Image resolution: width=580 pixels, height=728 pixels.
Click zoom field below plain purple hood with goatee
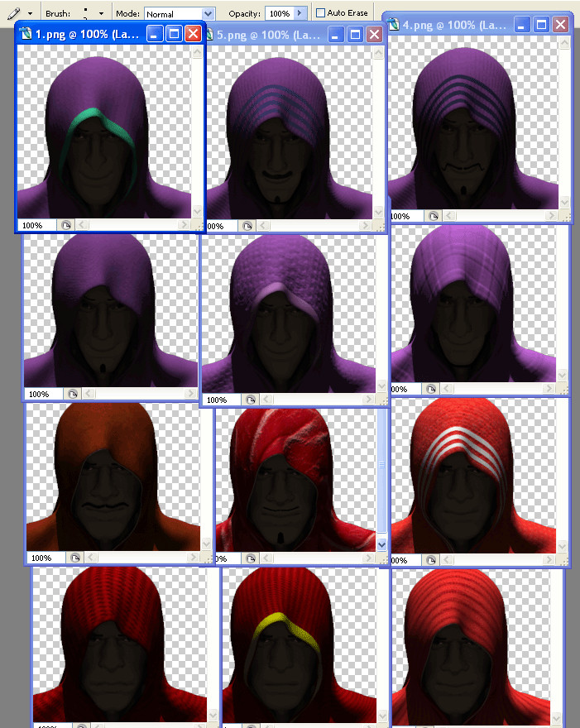[x=44, y=394]
